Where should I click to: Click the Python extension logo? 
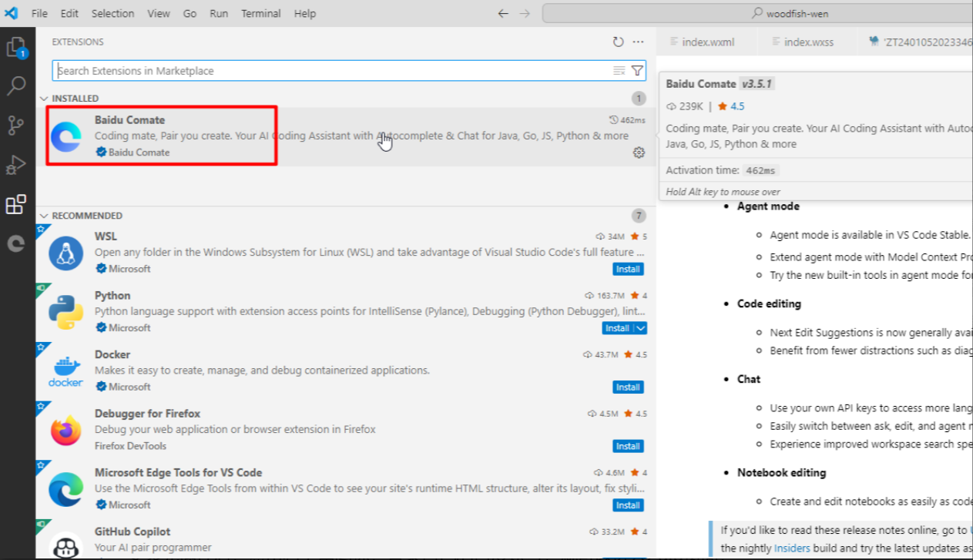(x=66, y=312)
